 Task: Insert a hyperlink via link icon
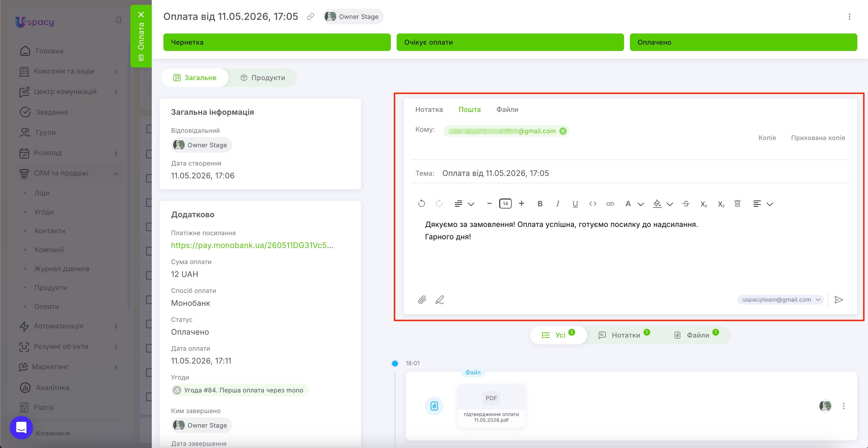pos(610,204)
